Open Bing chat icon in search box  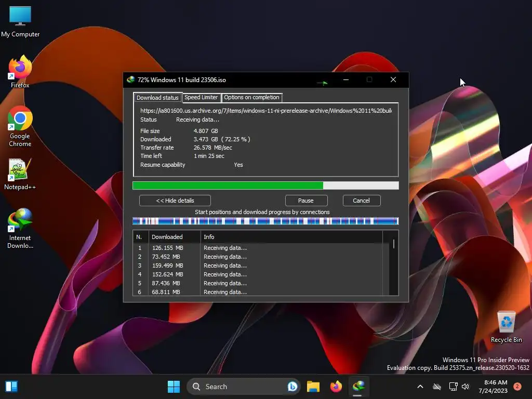point(292,387)
